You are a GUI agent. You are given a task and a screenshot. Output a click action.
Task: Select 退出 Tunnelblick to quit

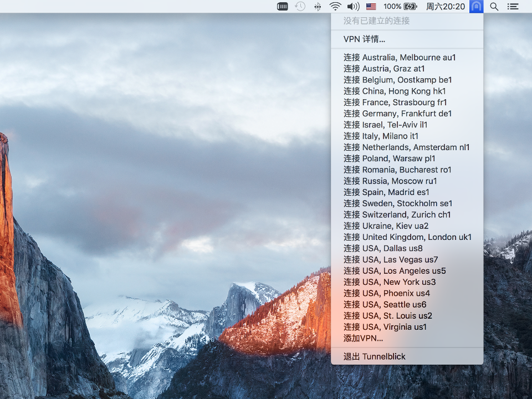pos(407,356)
